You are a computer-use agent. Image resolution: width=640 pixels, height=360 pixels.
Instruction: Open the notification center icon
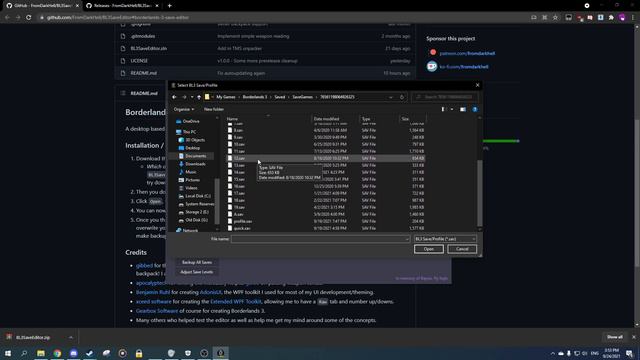(629, 353)
